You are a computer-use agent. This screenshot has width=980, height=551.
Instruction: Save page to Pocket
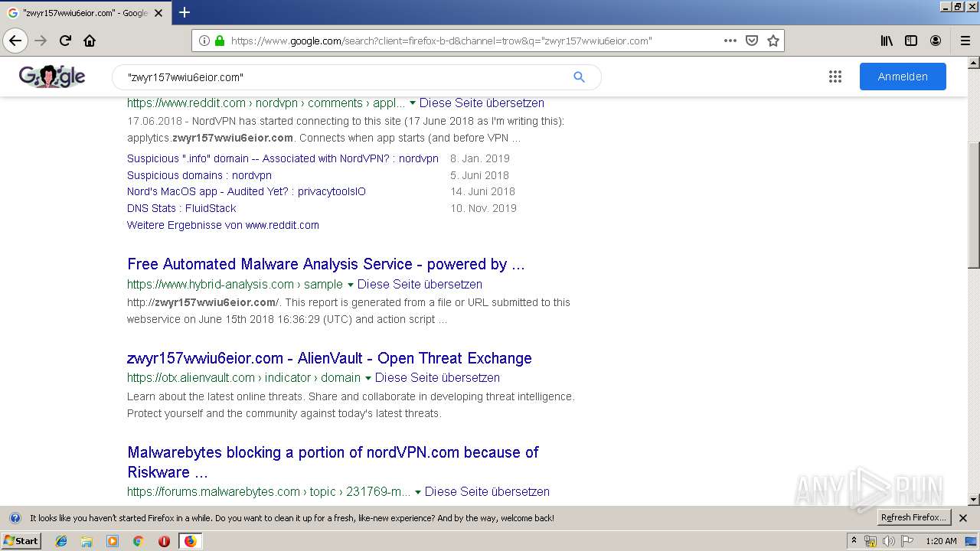click(x=752, y=41)
